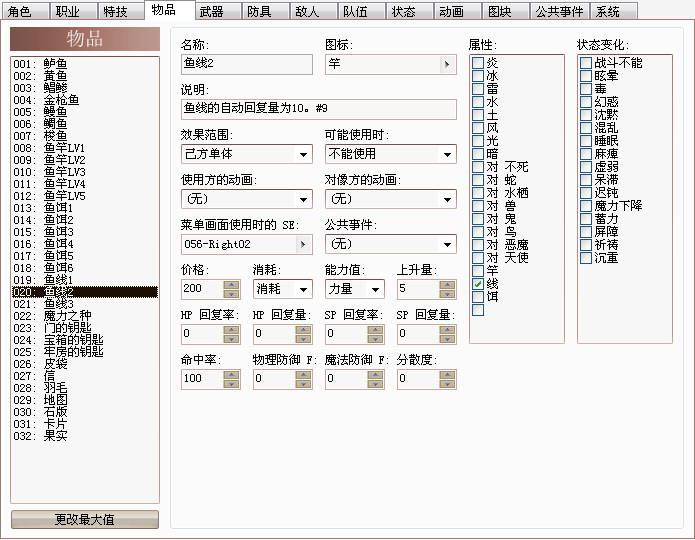
Task: Enable 战斗不能 state change checkbox
Action: [586, 63]
